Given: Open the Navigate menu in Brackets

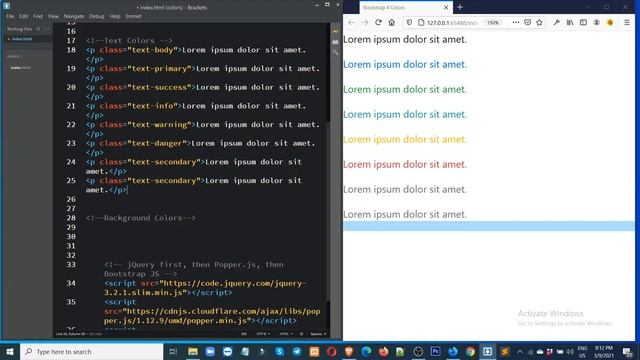Looking at the screenshot, I should click(x=74, y=16).
